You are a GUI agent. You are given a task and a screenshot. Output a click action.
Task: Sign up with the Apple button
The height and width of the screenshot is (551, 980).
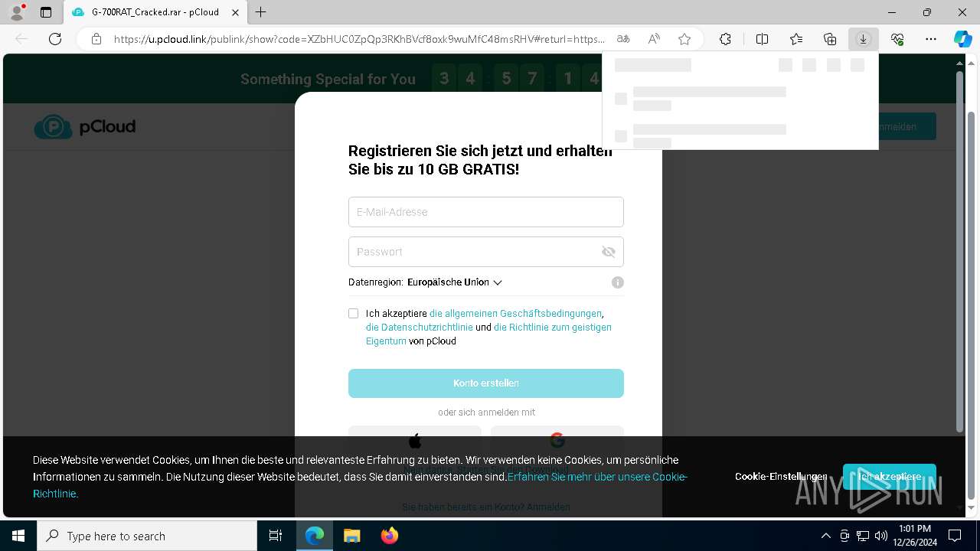(415, 440)
